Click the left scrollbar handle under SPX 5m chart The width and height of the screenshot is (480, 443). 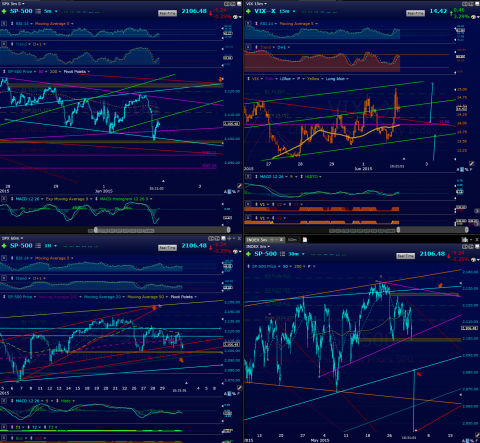(x=96, y=230)
